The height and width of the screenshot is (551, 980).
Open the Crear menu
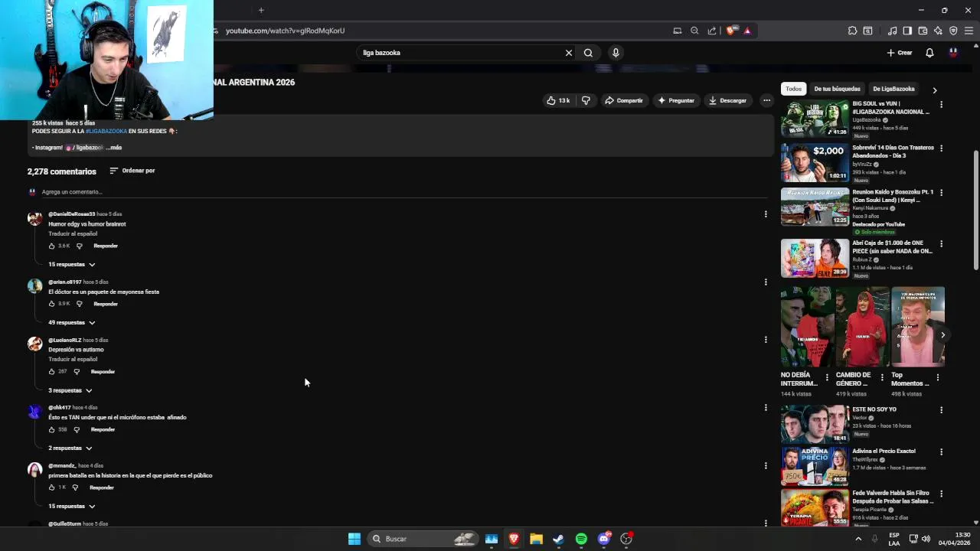coord(900,53)
